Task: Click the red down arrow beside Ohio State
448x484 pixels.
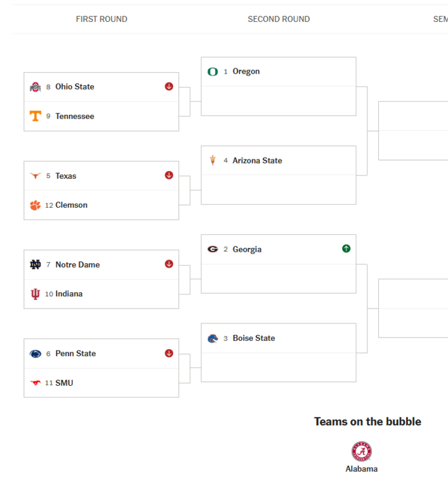Action: (x=169, y=86)
